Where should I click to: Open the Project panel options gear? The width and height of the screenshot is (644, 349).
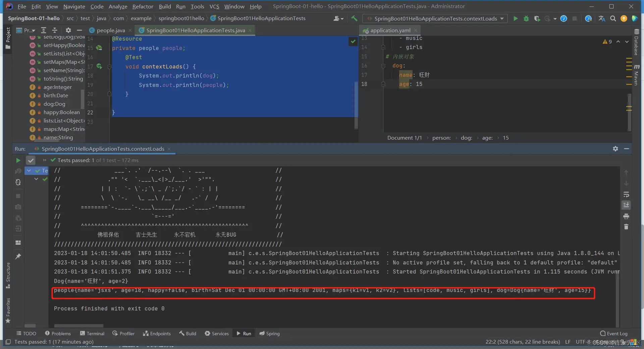[x=68, y=30]
